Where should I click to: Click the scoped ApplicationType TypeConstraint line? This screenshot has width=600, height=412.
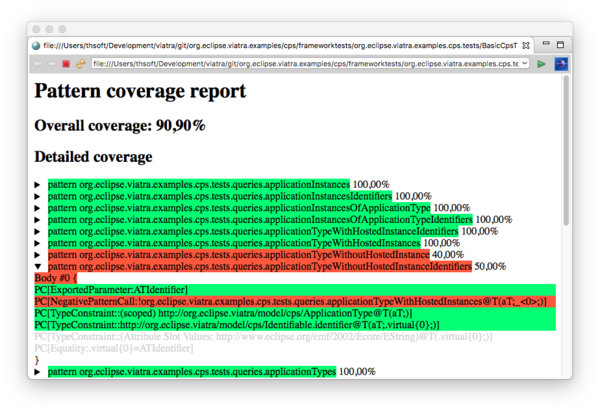coord(295,313)
